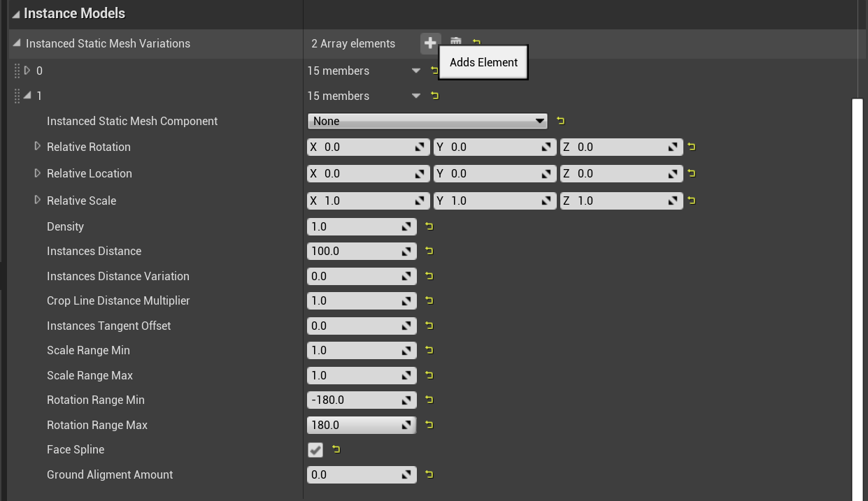The width and height of the screenshot is (868, 501).
Task: Open Instanced Static Mesh Component dropdown
Action: (427, 121)
